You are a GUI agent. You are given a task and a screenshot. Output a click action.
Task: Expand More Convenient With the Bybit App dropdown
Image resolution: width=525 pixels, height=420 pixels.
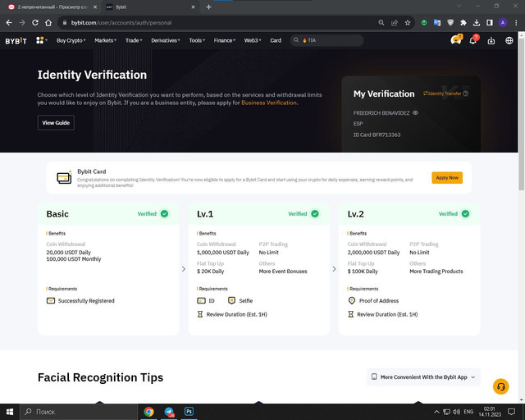pos(423,377)
